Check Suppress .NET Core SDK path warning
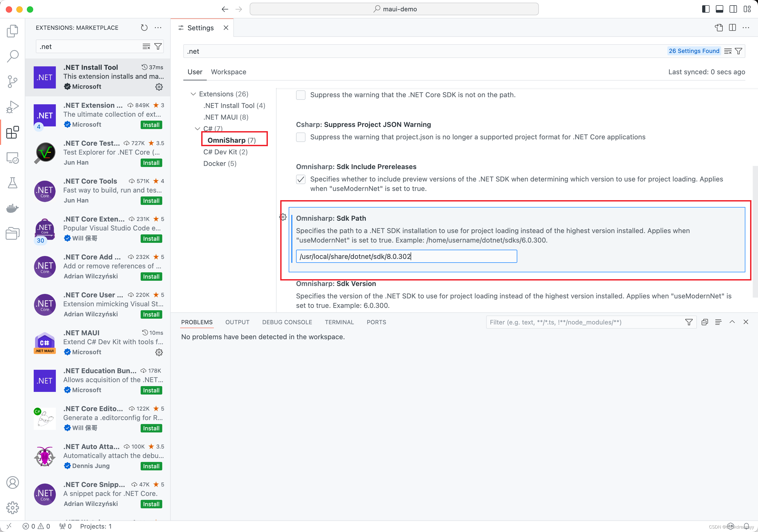Viewport: 758px width, 532px height. pyautogui.click(x=301, y=95)
